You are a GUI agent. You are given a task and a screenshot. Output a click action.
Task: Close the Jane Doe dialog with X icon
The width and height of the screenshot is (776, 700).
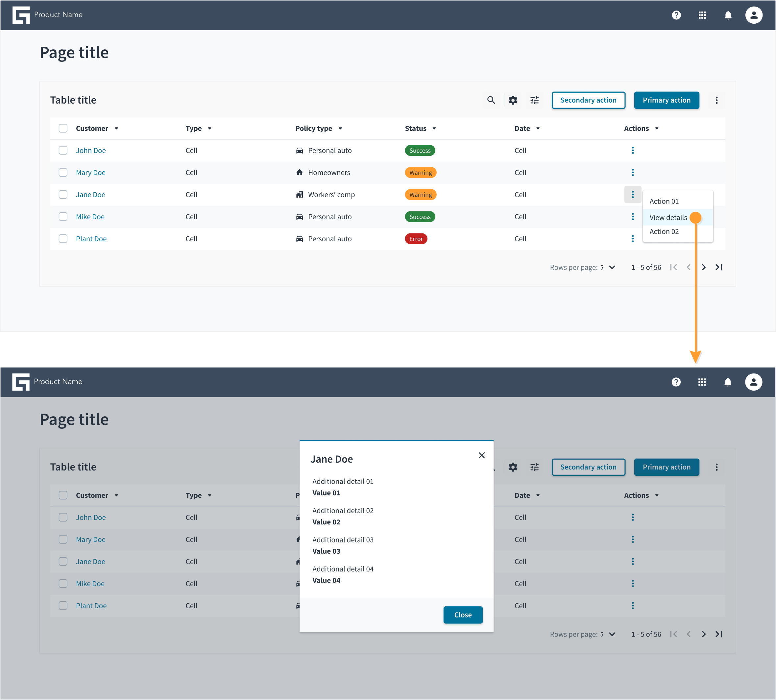coord(481,455)
